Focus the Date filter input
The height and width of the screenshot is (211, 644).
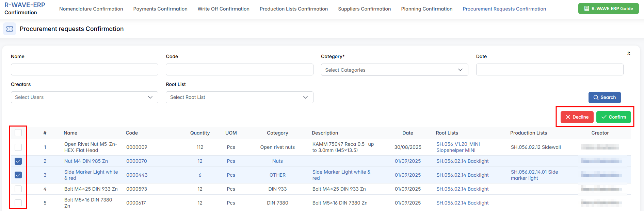[549, 70]
